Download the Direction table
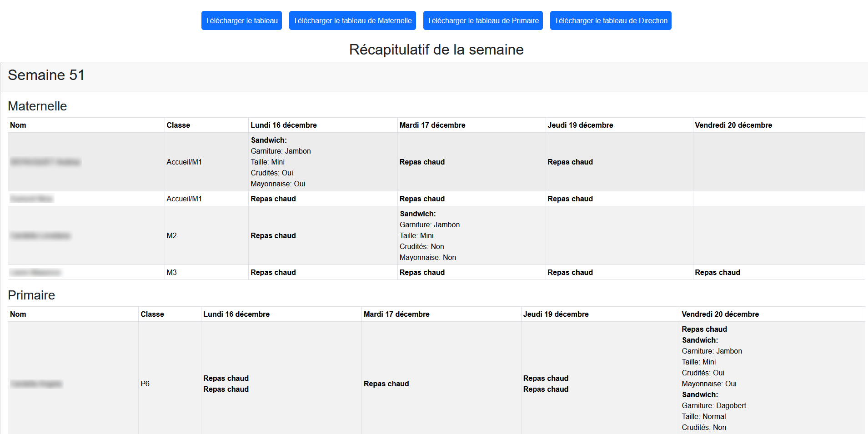 point(611,20)
